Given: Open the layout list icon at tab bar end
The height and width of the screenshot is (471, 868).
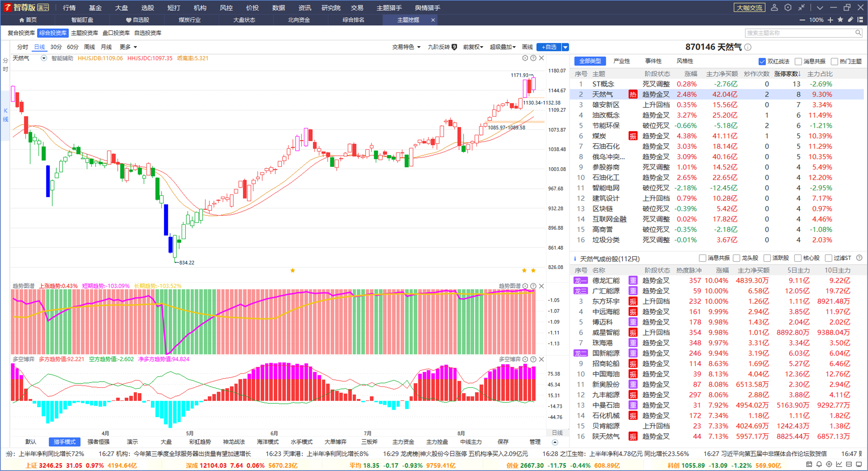Looking at the screenshot, I should 860,20.
